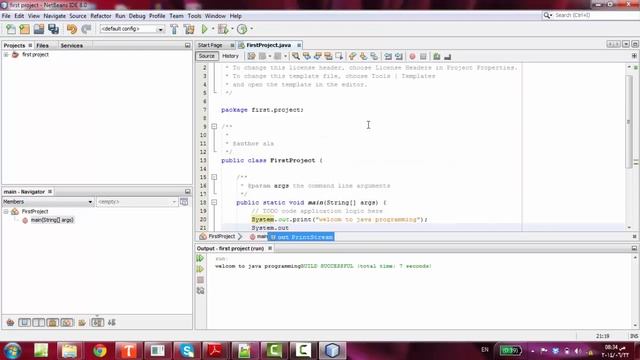This screenshot has height=360, width=640.
Task: Click the Find Selection magnifier icon
Action: pyautogui.click(x=296, y=56)
